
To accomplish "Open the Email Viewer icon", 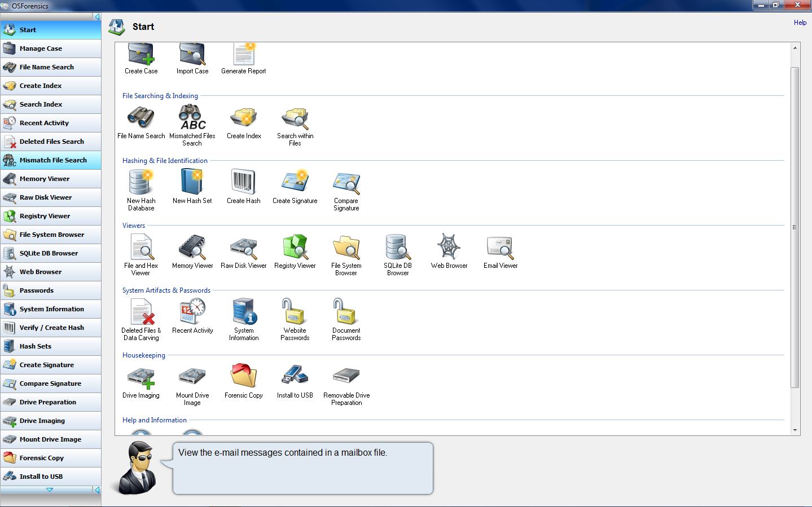I will [501, 246].
